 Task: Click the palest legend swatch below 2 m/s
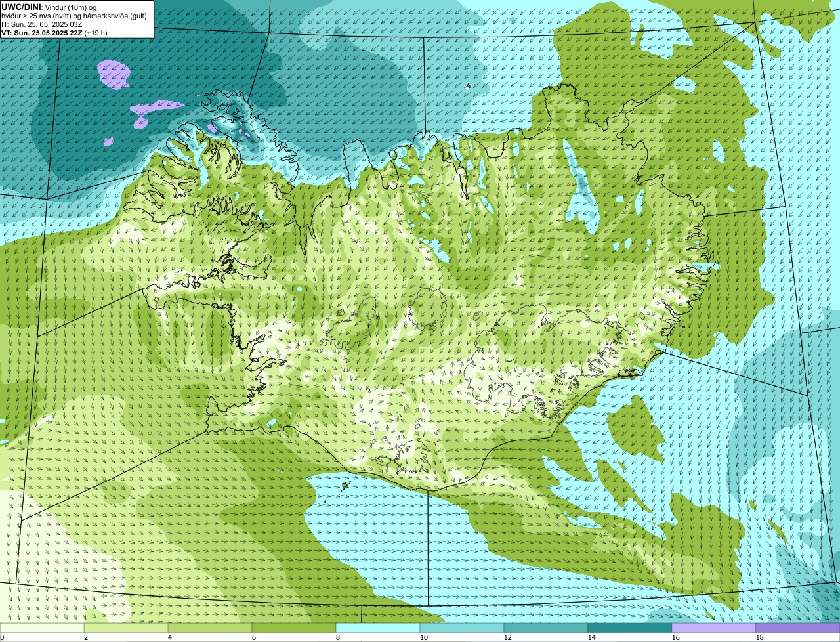click(42, 628)
